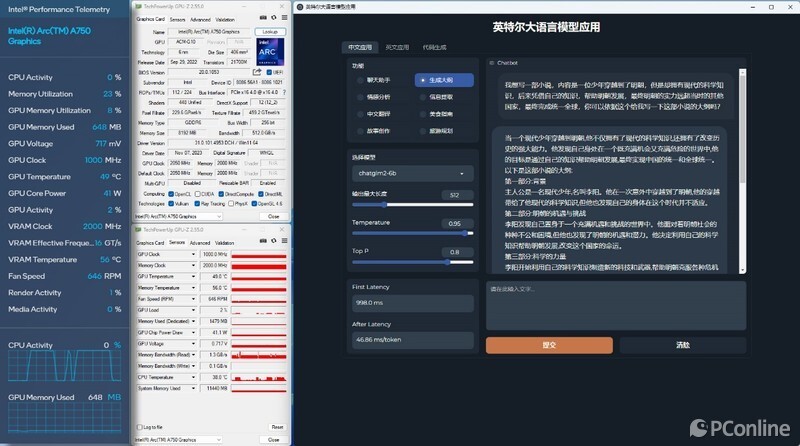Click the First Latency field showing 998.0 ms

click(x=412, y=303)
